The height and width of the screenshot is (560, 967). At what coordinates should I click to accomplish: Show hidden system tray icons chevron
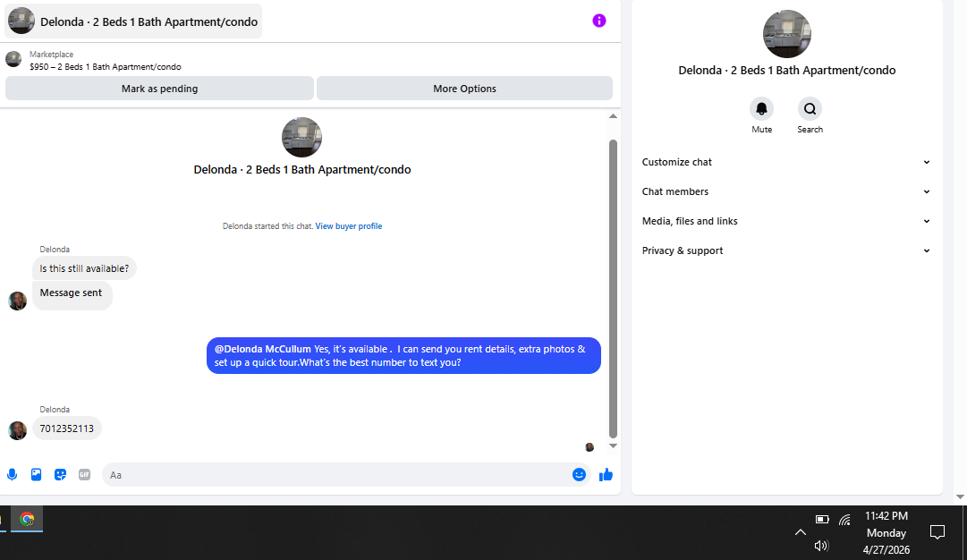[800, 532]
